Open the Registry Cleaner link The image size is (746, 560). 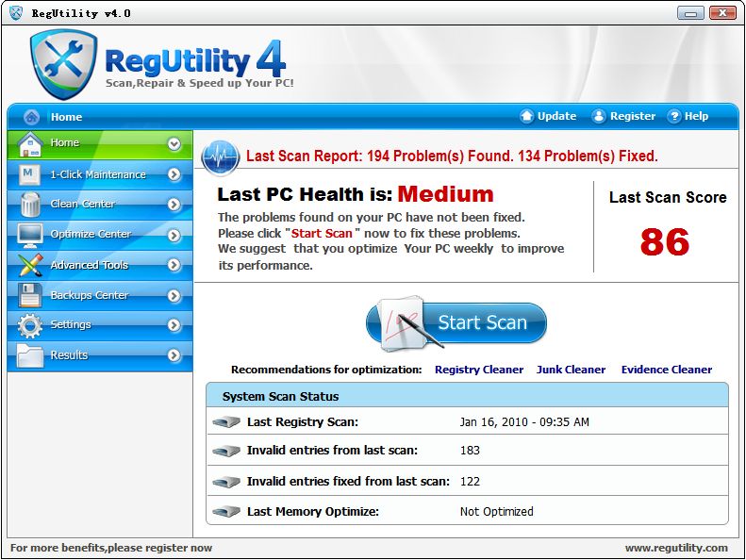click(479, 370)
